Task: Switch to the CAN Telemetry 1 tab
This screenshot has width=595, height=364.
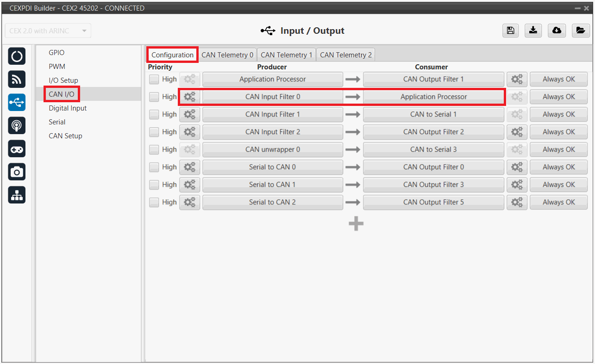Action: pos(286,55)
